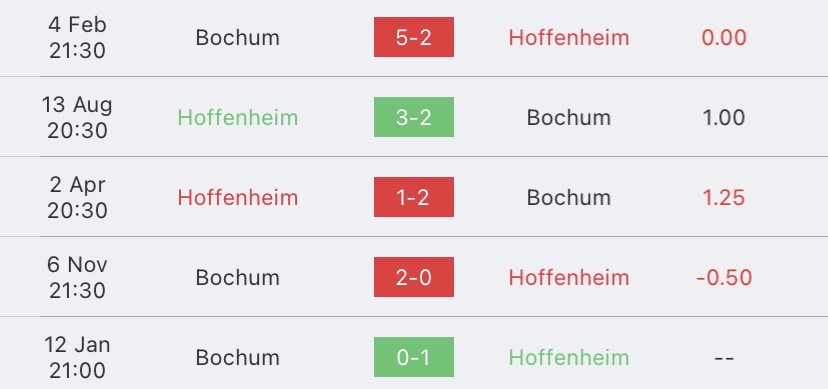Open the 3-2 score badge
The image size is (828, 389).
click(x=413, y=117)
